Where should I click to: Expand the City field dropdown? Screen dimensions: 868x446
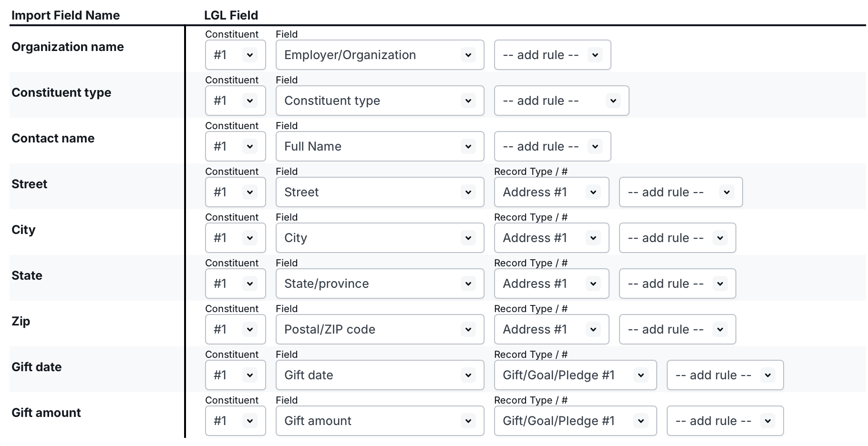tap(380, 238)
